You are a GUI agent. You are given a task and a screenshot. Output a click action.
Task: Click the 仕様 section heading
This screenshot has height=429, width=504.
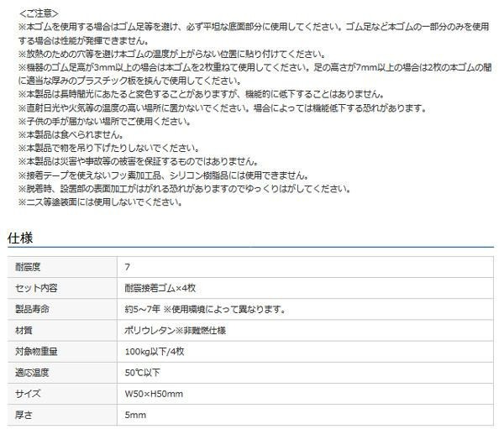(20, 238)
